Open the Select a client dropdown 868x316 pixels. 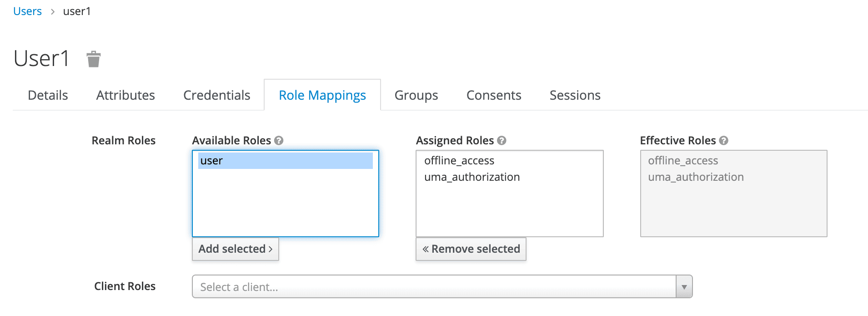[x=442, y=286]
